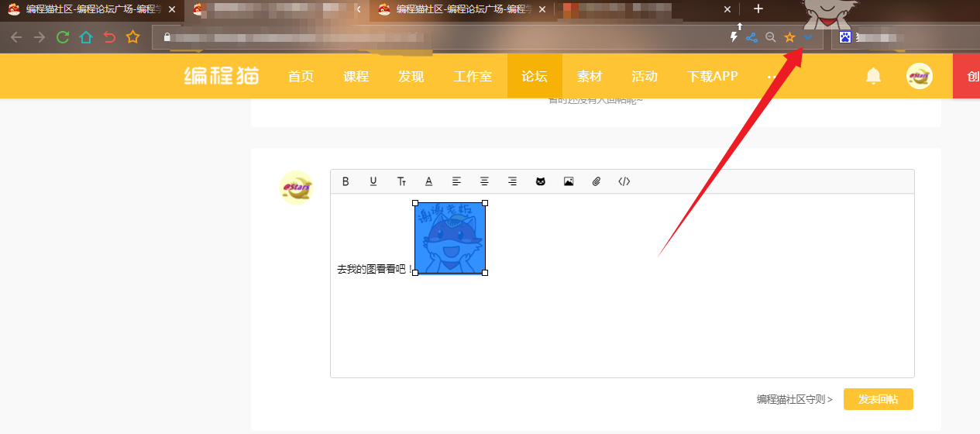Image resolution: width=980 pixels, height=434 pixels.
Task: Expand the blue dropdown arrow in address bar
Action: pyautogui.click(x=808, y=37)
